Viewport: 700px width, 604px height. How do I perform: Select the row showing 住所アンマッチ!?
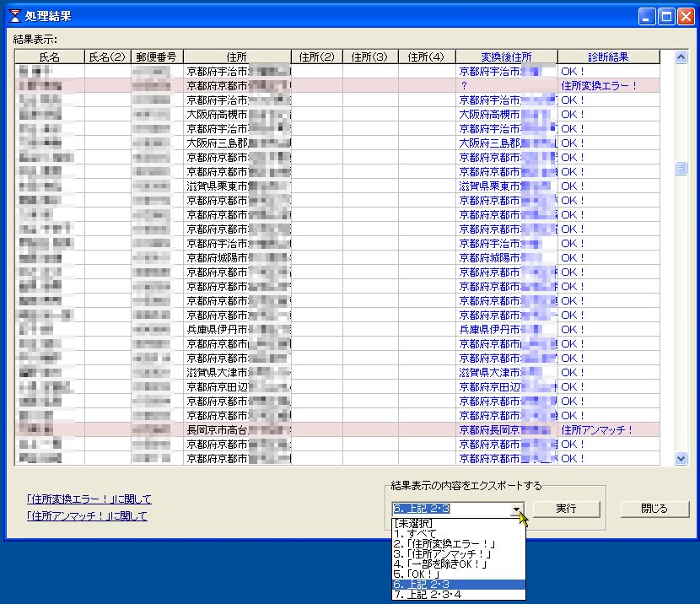pos(253,429)
